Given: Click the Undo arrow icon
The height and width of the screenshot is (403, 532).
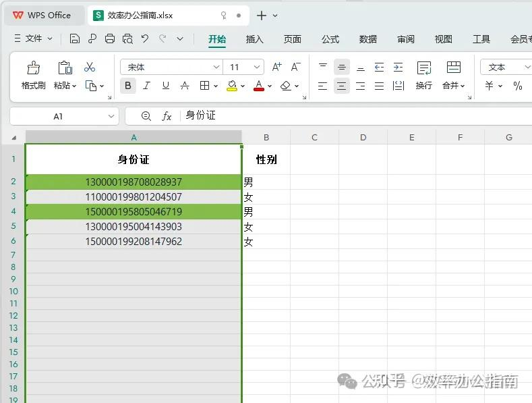Looking at the screenshot, I should pos(145,38).
